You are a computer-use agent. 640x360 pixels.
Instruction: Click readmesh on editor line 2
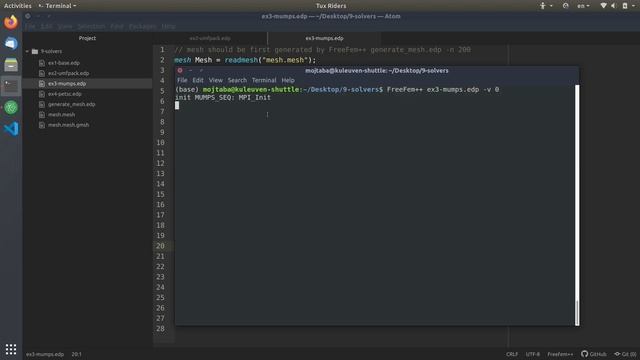coord(241,60)
